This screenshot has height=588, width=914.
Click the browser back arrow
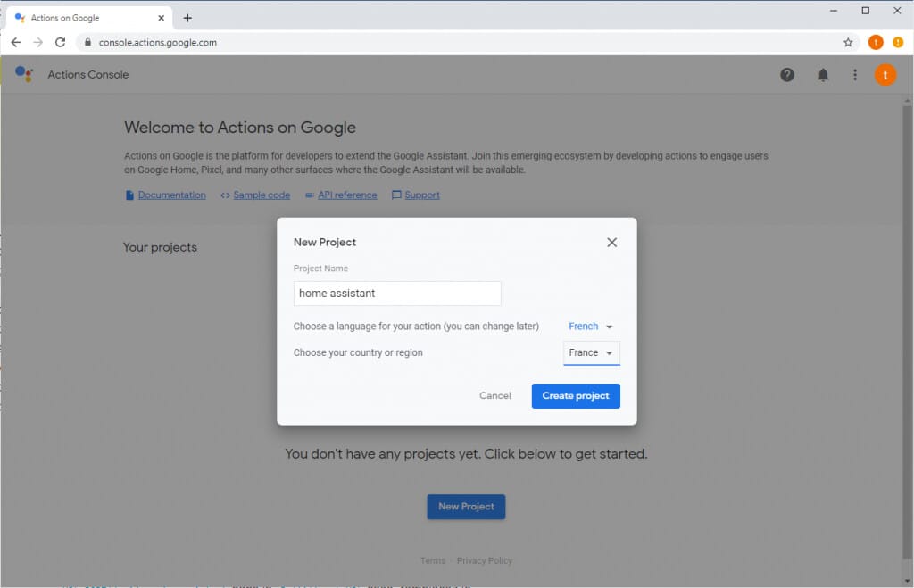16,42
